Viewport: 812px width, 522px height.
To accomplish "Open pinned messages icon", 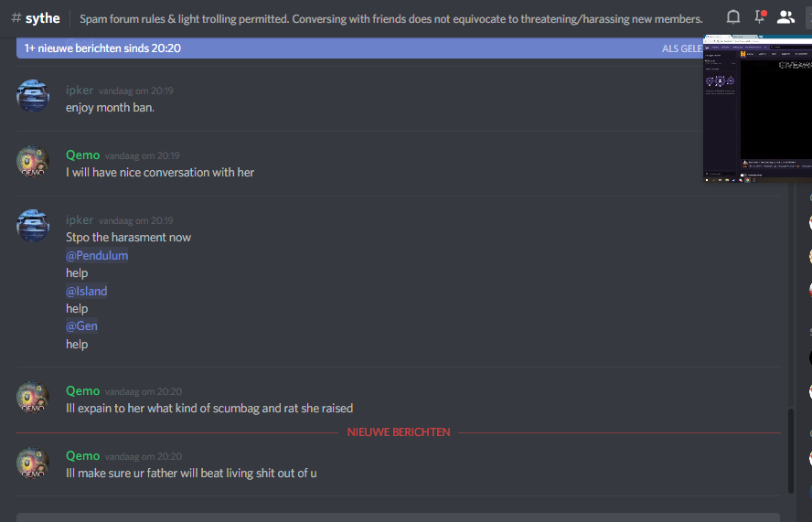I will point(760,16).
